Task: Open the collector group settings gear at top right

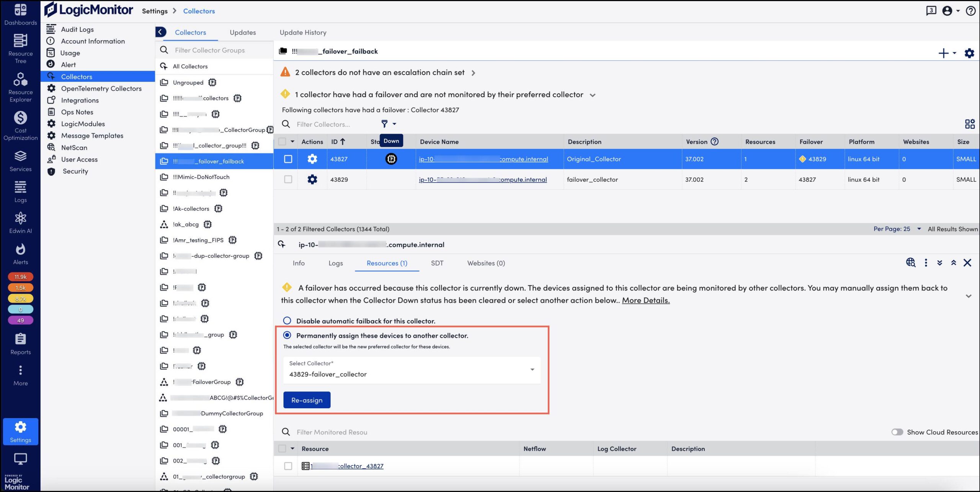Action: pyautogui.click(x=969, y=53)
